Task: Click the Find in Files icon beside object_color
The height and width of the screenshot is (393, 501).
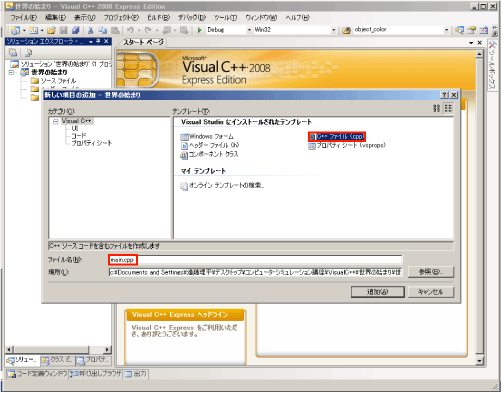Action: pyautogui.click(x=347, y=30)
